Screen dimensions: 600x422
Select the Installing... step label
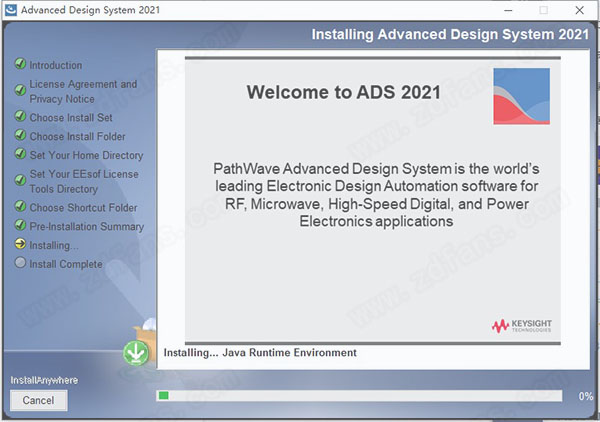[x=54, y=245]
